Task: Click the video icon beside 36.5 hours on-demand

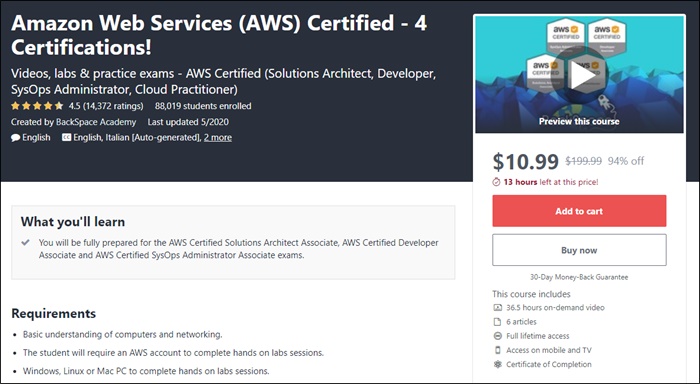Action: point(497,308)
